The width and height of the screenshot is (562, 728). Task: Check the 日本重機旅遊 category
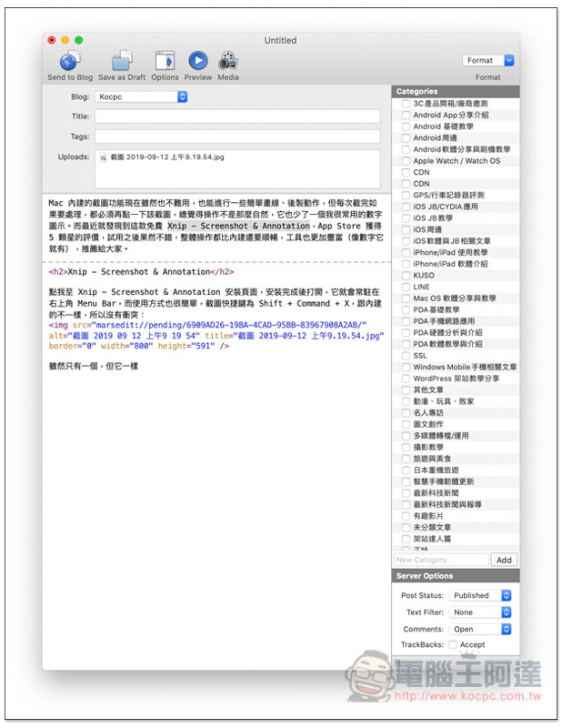406,470
